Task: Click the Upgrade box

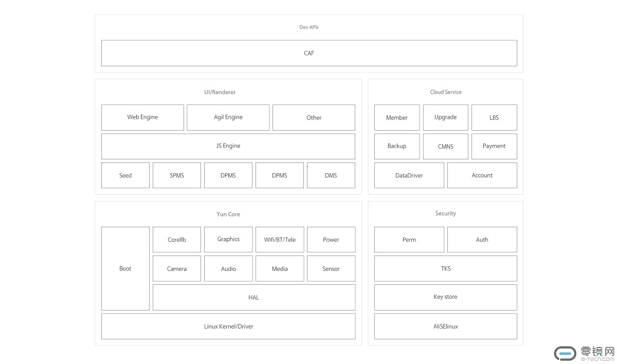Action: 446,117
